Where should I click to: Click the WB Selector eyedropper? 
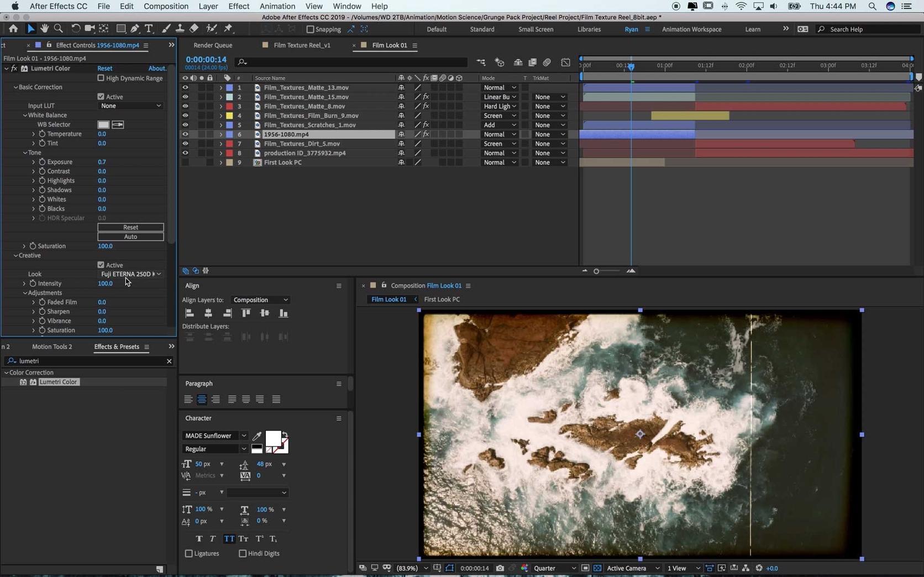(x=118, y=124)
